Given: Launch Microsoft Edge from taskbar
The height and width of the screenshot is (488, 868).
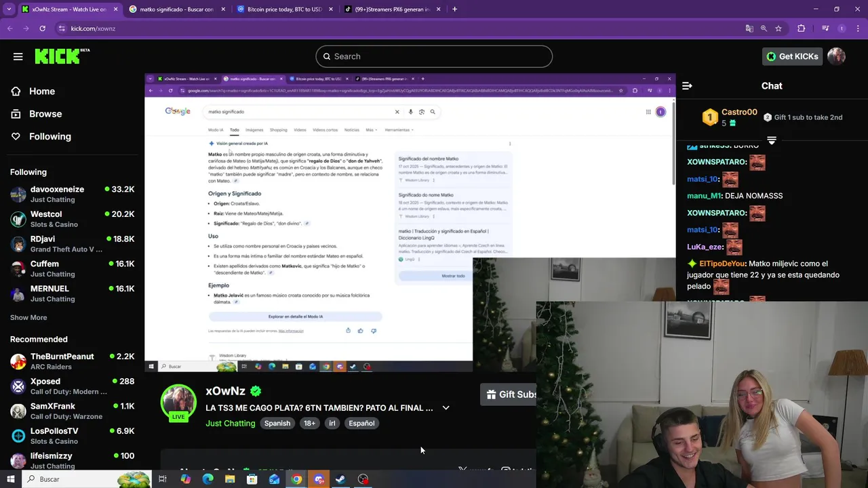Looking at the screenshot, I should [x=208, y=479].
